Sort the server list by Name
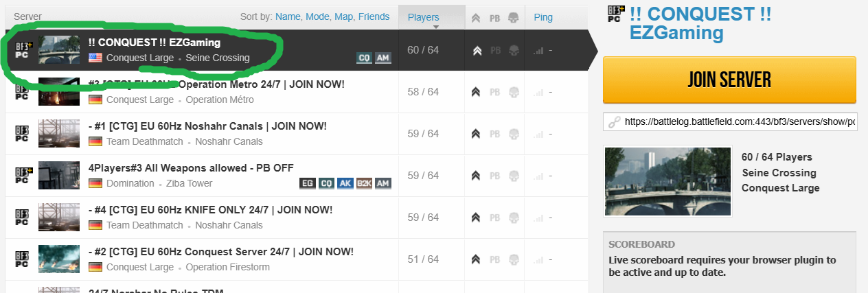This screenshot has width=868, height=293. (x=287, y=17)
